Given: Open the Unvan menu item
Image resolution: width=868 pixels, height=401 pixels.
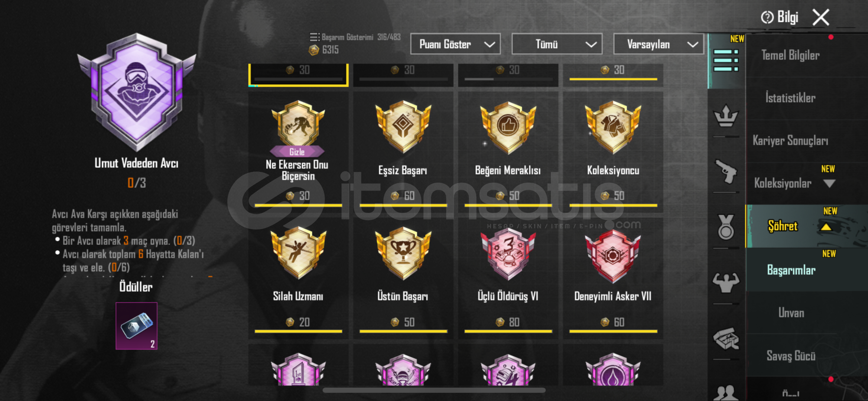Looking at the screenshot, I should click(x=791, y=313).
